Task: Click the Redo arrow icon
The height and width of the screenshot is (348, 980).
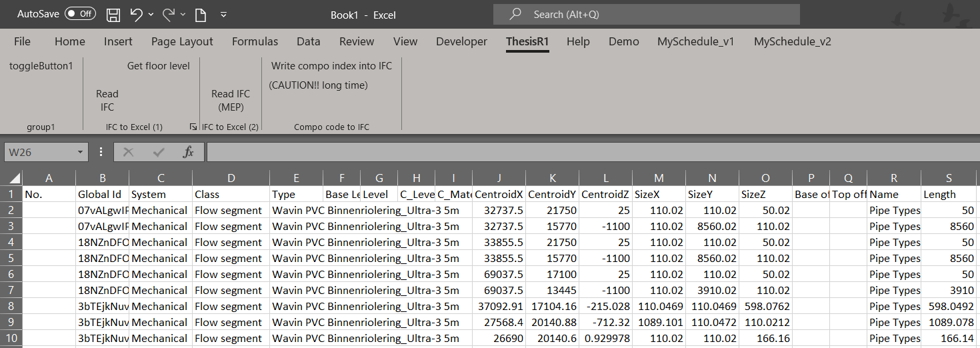Action: (x=169, y=13)
